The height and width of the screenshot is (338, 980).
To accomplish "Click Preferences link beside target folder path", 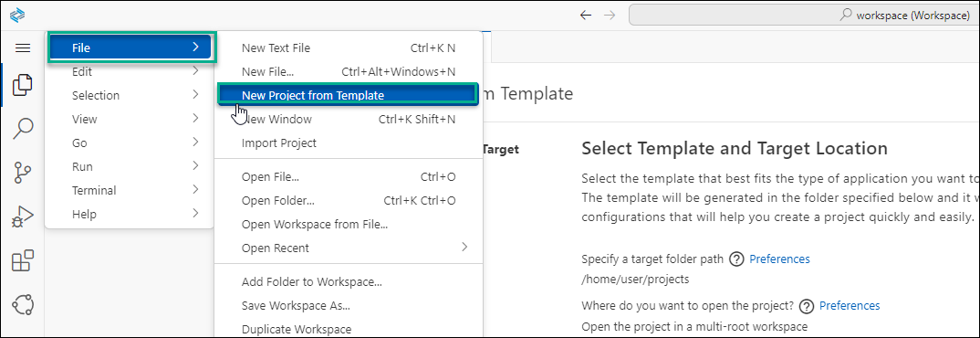I will pos(779,259).
